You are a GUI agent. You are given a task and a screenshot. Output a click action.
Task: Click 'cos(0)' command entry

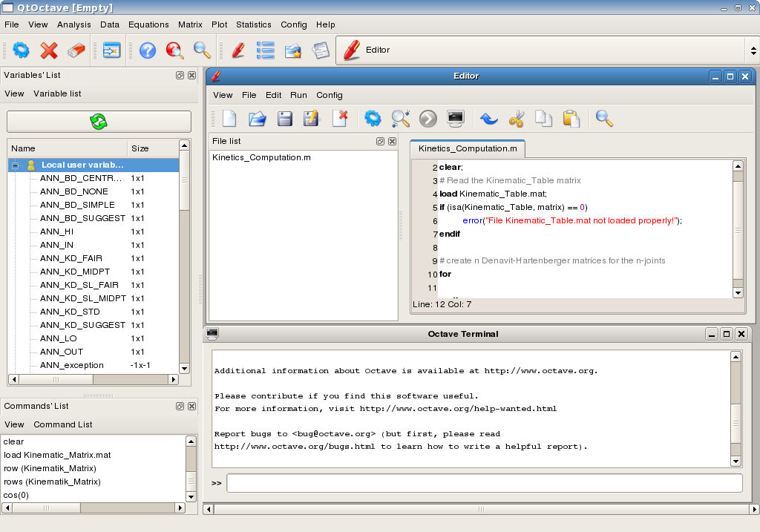point(16,495)
